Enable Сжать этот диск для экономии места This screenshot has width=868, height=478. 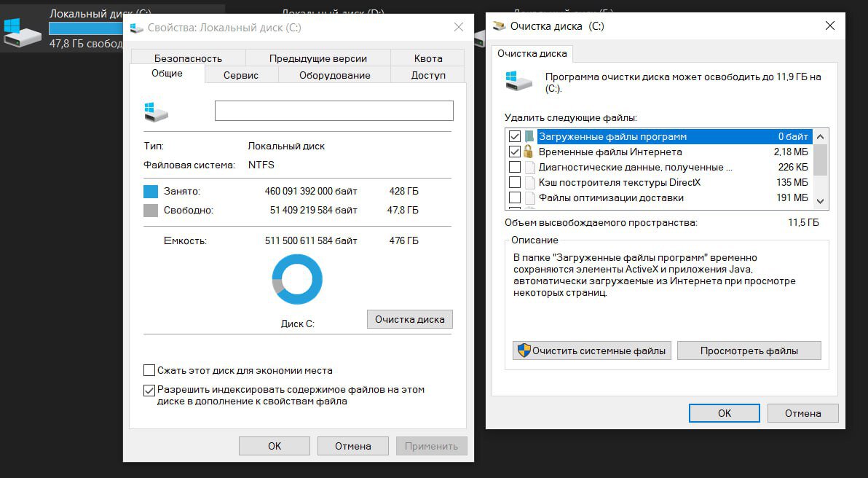[149, 370]
